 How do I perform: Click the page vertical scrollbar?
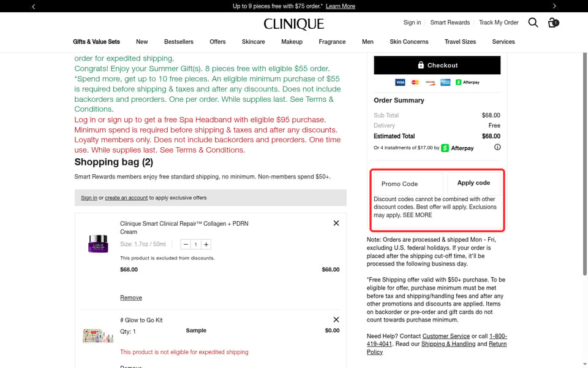[584, 164]
